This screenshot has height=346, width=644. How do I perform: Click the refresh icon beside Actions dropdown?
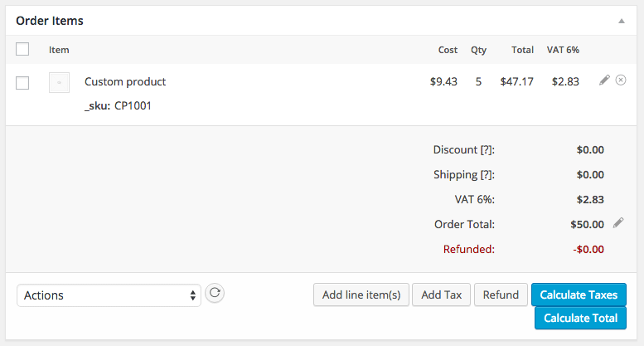tap(215, 293)
